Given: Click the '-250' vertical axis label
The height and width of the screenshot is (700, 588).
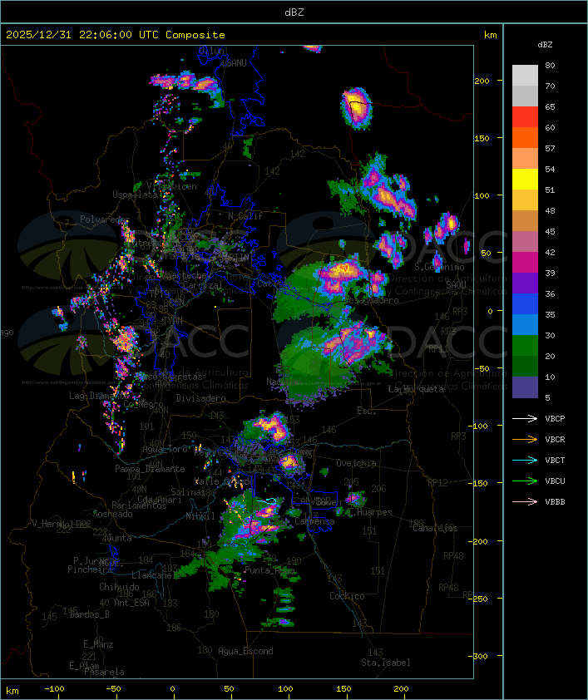Looking at the screenshot, I should [477, 599].
